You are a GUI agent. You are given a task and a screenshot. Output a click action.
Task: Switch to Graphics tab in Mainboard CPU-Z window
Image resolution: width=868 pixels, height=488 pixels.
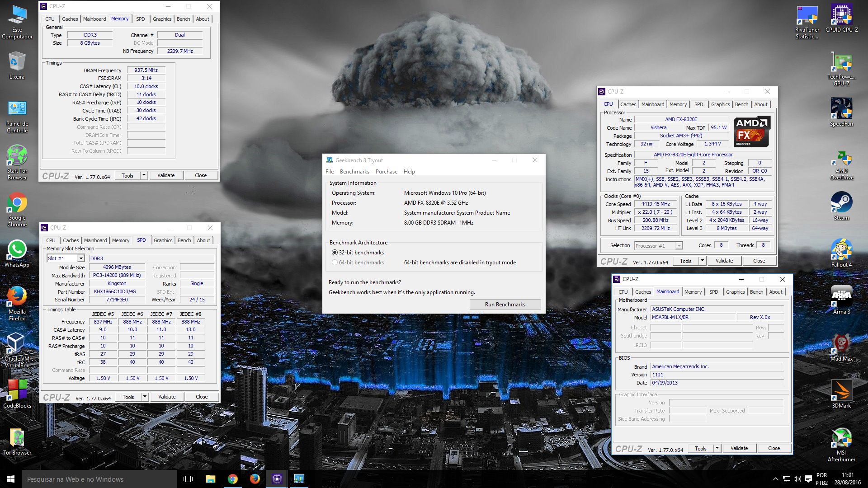735,292
